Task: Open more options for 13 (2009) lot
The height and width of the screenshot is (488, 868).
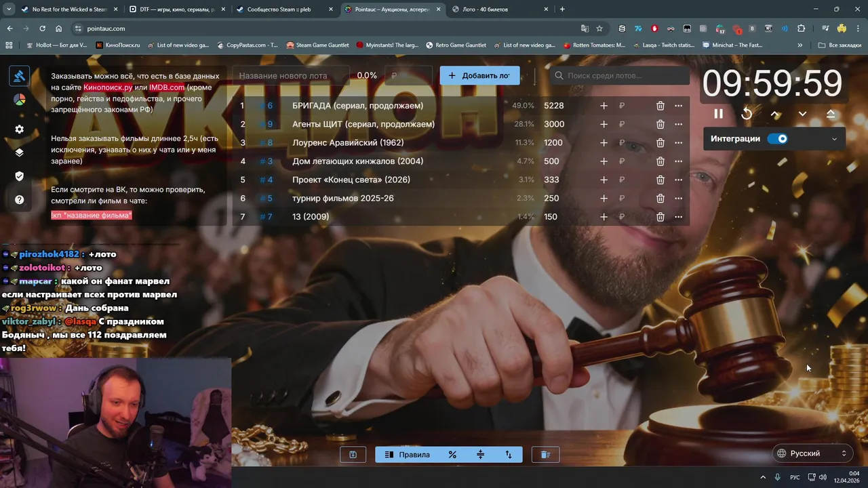Action: coord(678,217)
